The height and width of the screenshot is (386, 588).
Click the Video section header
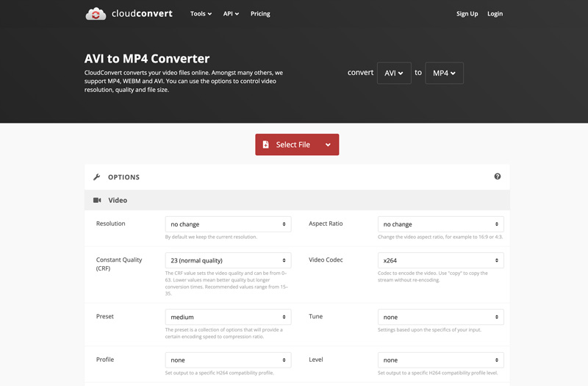tap(297, 200)
